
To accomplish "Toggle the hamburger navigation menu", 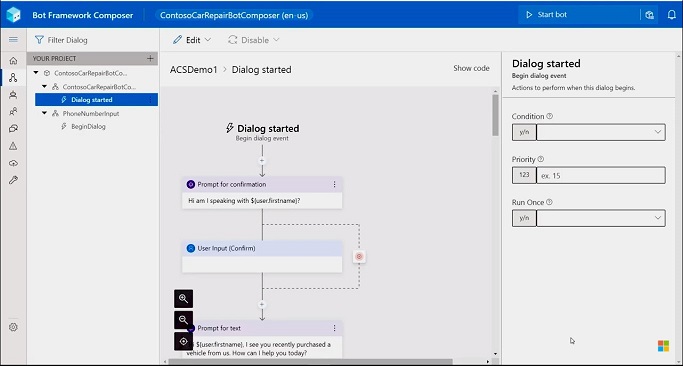I will coord(14,40).
